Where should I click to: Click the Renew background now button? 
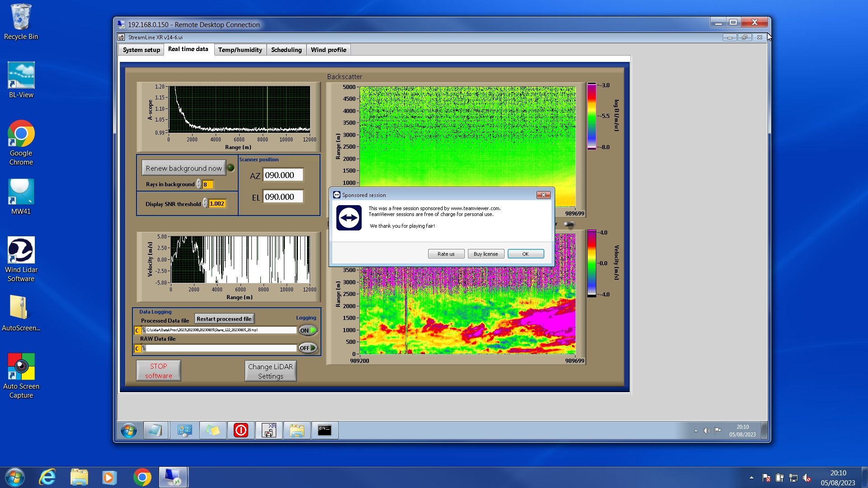tap(184, 168)
